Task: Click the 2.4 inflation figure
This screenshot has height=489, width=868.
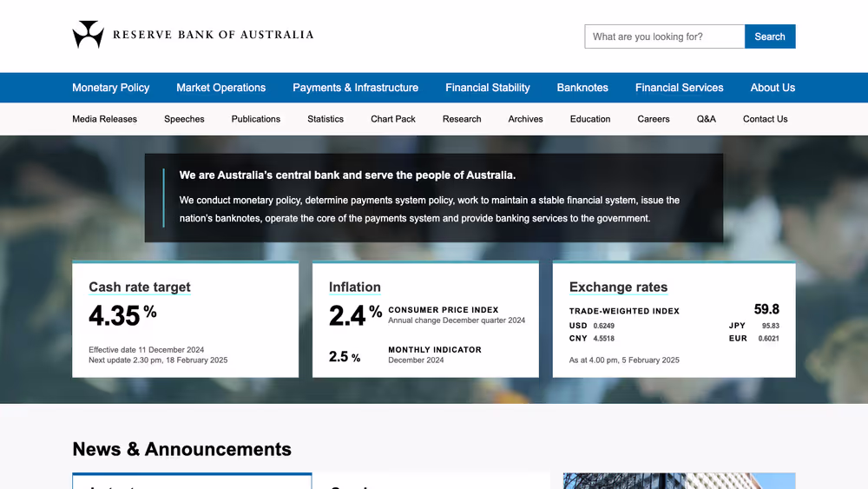Action: (347, 315)
